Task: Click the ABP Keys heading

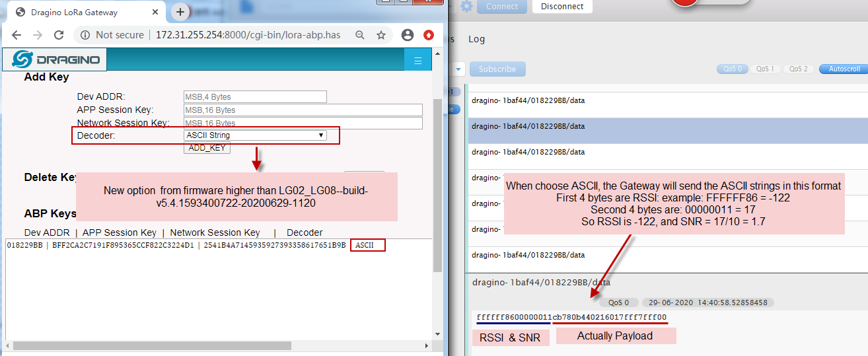Action: tap(50, 214)
